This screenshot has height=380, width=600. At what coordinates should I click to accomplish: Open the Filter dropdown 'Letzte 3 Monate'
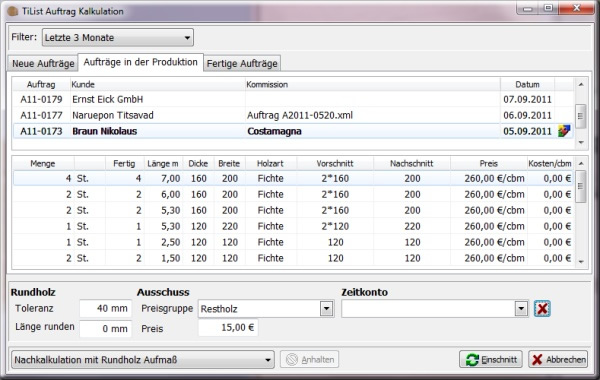117,38
